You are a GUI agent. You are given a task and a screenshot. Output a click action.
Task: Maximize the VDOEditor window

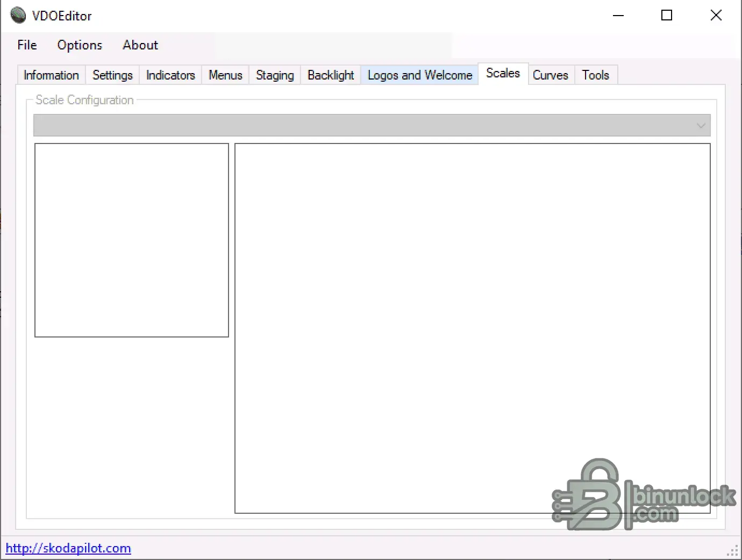coord(667,15)
